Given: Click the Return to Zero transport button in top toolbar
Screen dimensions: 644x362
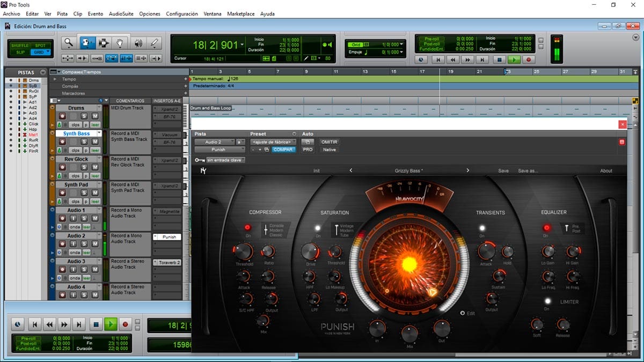Looking at the screenshot, I should [438, 60].
